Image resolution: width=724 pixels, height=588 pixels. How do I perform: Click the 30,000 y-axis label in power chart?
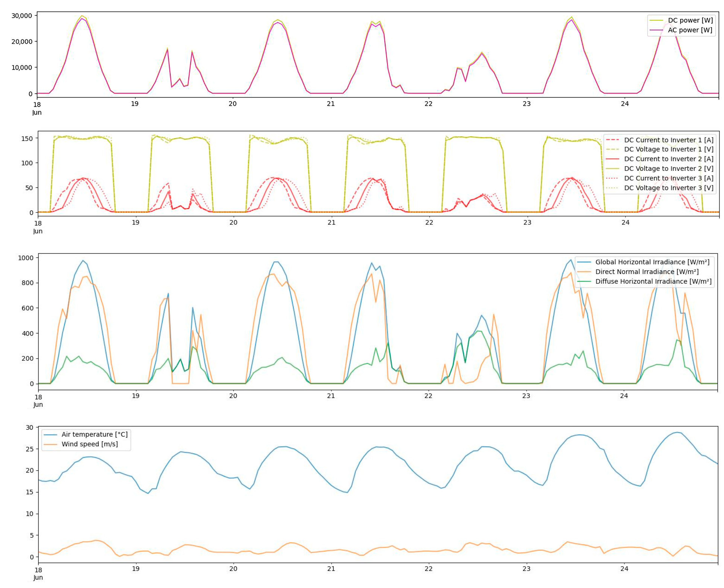(22, 16)
